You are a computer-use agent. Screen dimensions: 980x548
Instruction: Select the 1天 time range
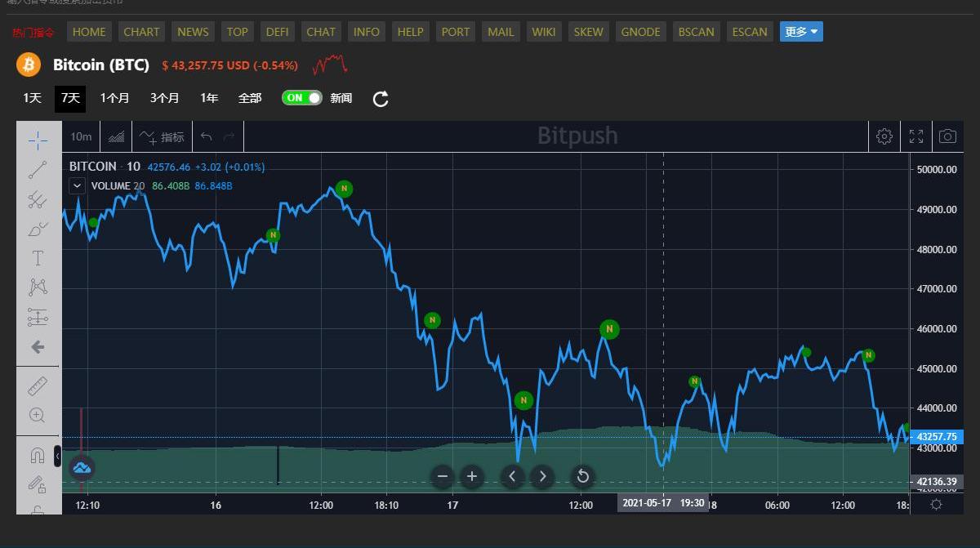(x=32, y=98)
